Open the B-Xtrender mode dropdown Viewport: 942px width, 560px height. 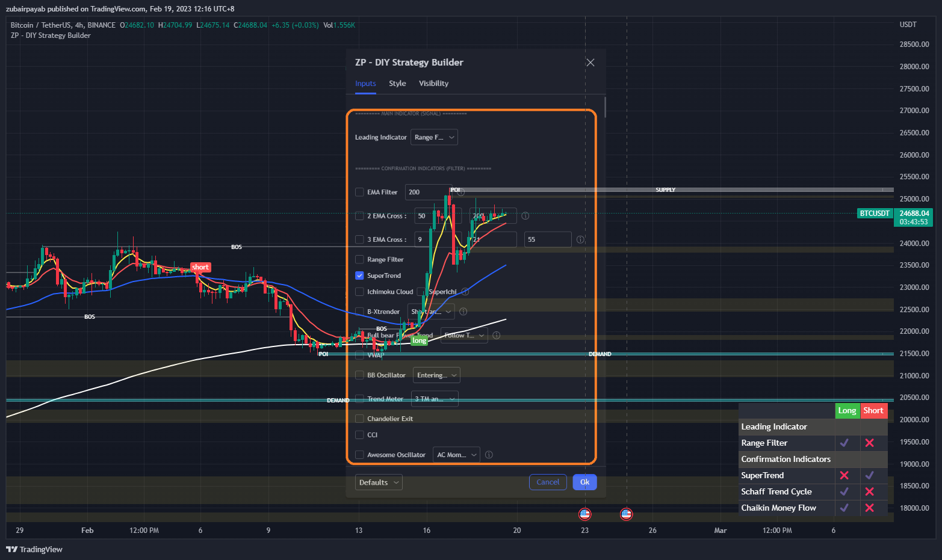(x=431, y=312)
